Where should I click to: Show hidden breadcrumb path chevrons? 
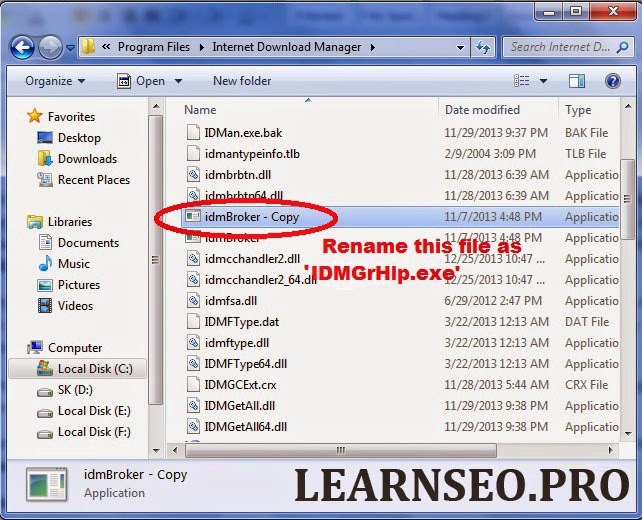[x=106, y=47]
